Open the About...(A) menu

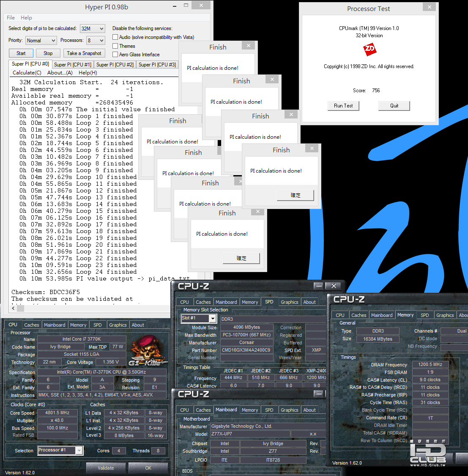pos(60,72)
